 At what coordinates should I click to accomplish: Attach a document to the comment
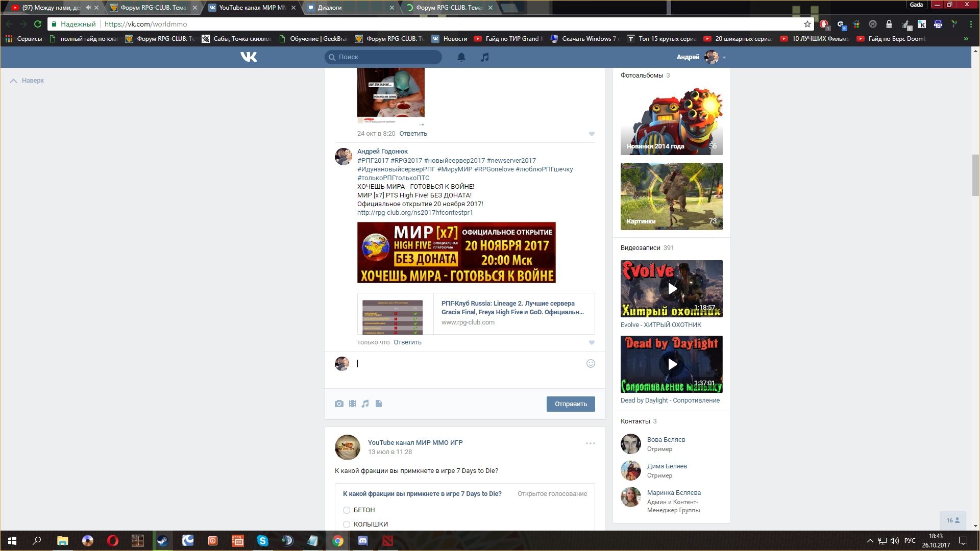tap(379, 404)
